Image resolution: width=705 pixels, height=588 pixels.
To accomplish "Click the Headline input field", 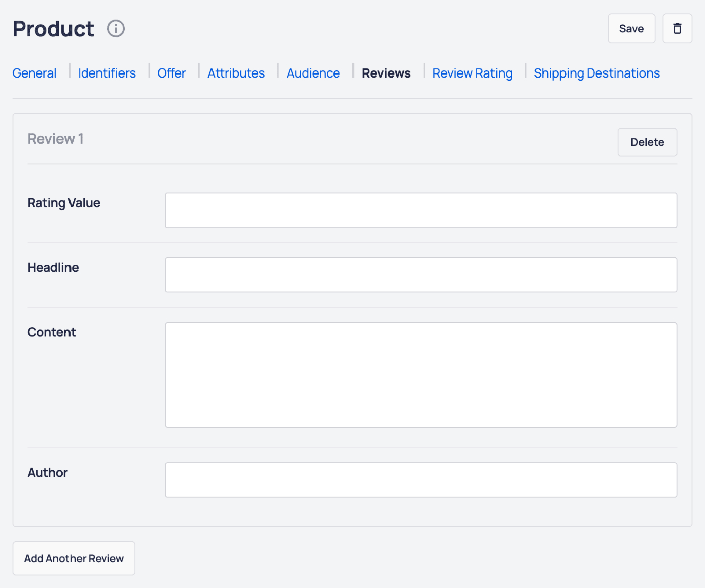I will [421, 274].
